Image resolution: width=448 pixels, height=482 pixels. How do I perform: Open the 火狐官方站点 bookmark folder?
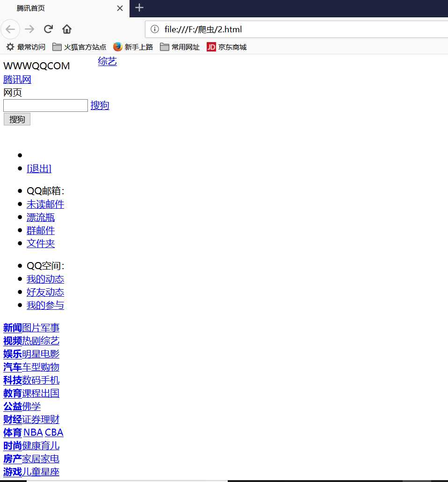[x=79, y=47]
